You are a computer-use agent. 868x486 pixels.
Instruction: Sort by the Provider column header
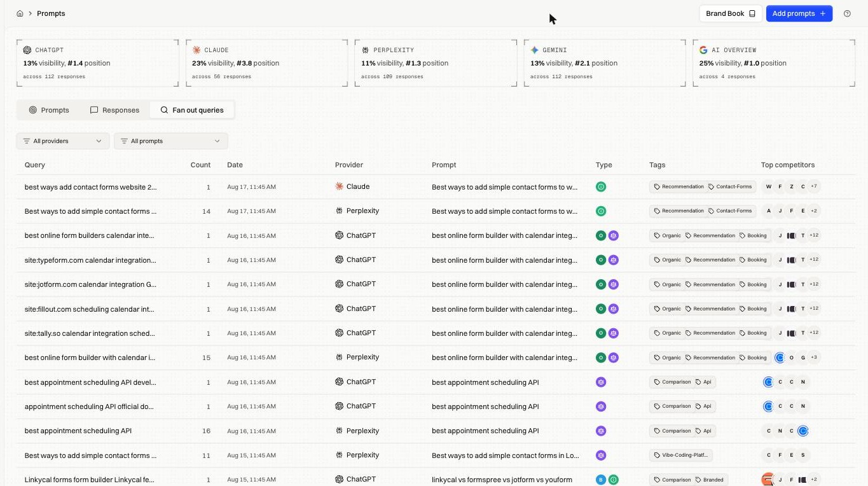(x=349, y=165)
